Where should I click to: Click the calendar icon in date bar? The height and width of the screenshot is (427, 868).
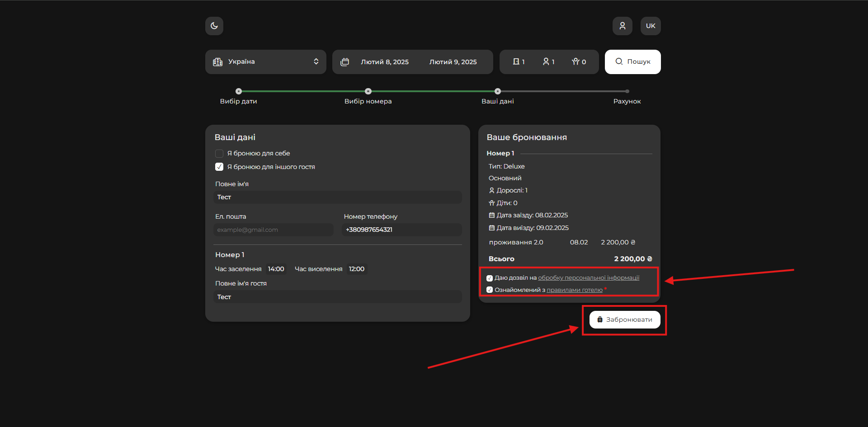(x=345, y=62)
